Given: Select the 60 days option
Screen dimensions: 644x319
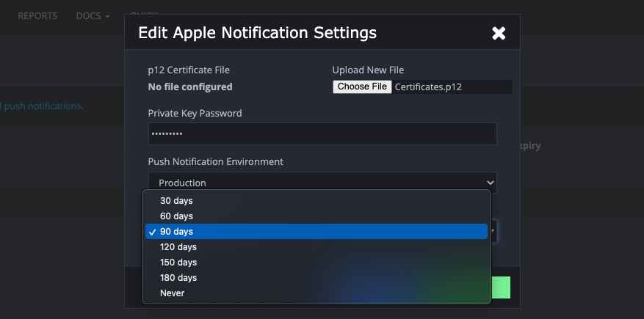Looking at the screenshot, I should [x=316, y=216].
